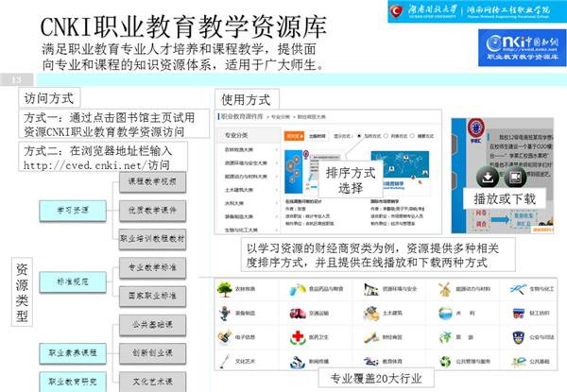This screenshot has width=567, height=392.
Task: Click the 专业教学标准 resource box
Action: point(152,267)
